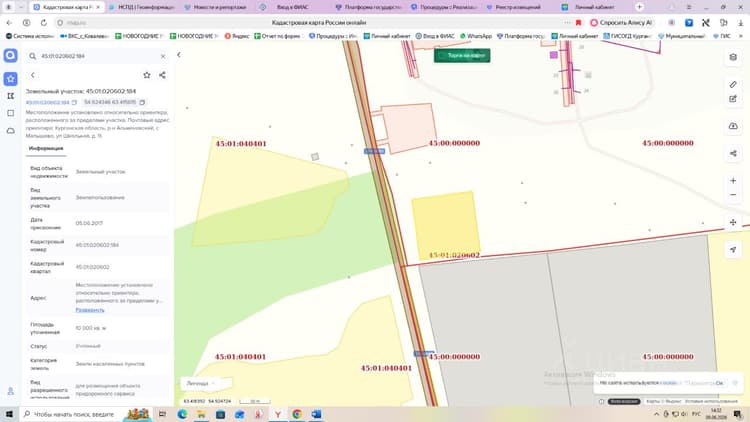
Task: Collapse the info side panel chevron
Action: pyautogui.click(x=179, y=55)
